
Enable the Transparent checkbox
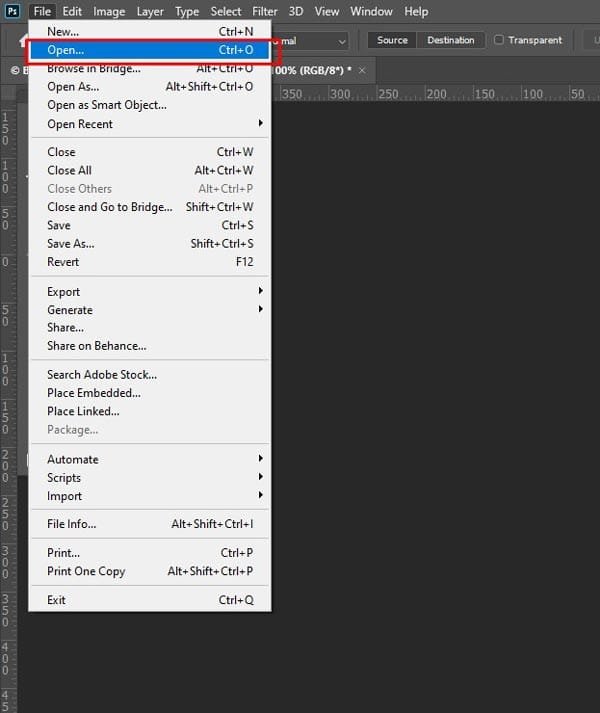(x=499, y=40)
